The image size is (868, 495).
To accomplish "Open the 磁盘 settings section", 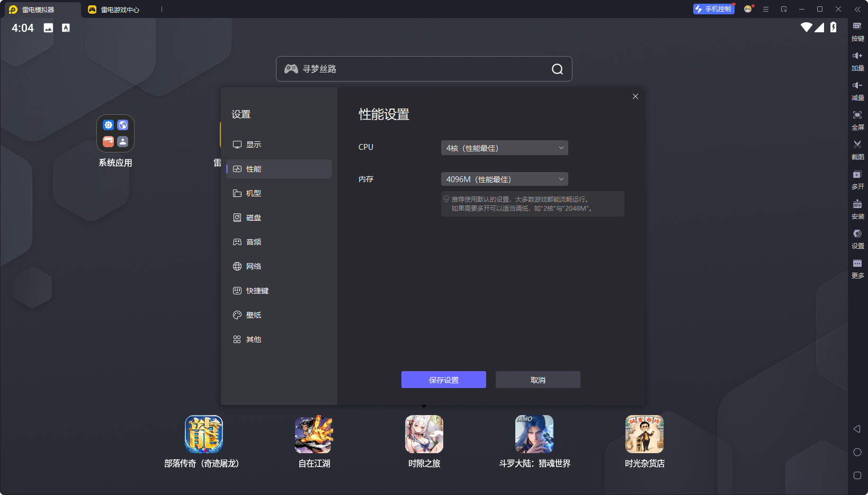I will click(279, 218).
